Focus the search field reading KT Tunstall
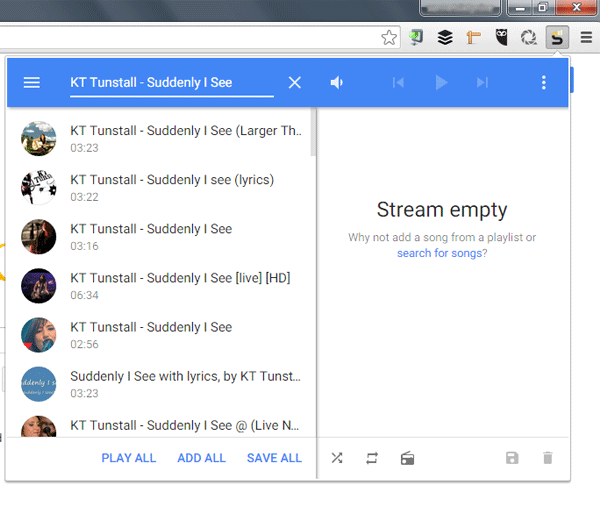 coord(172,83)
